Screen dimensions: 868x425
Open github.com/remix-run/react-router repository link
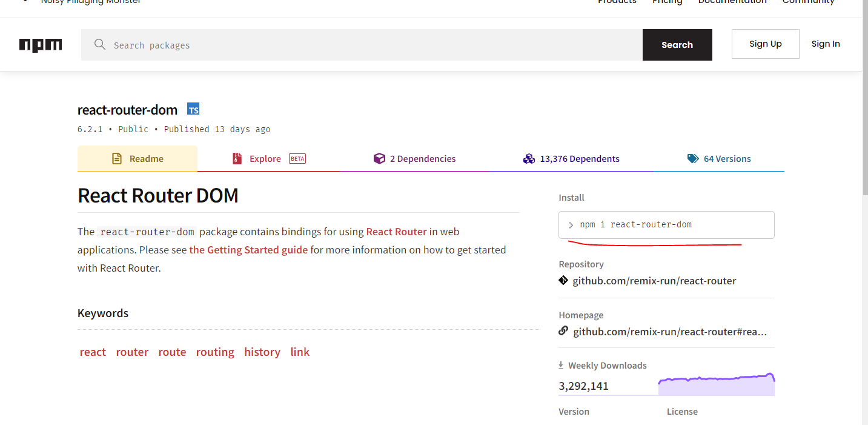click(x=654, y=281)
